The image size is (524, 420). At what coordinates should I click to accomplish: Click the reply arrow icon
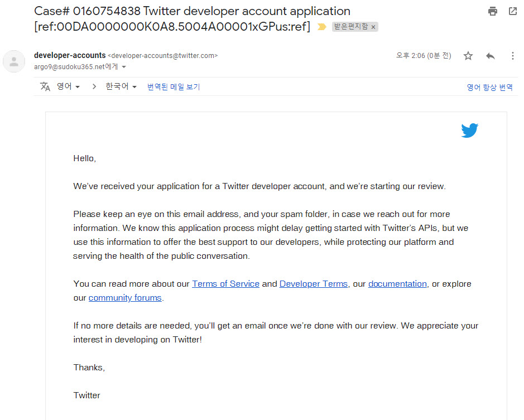pyautogui.click(x=491, y=56)
